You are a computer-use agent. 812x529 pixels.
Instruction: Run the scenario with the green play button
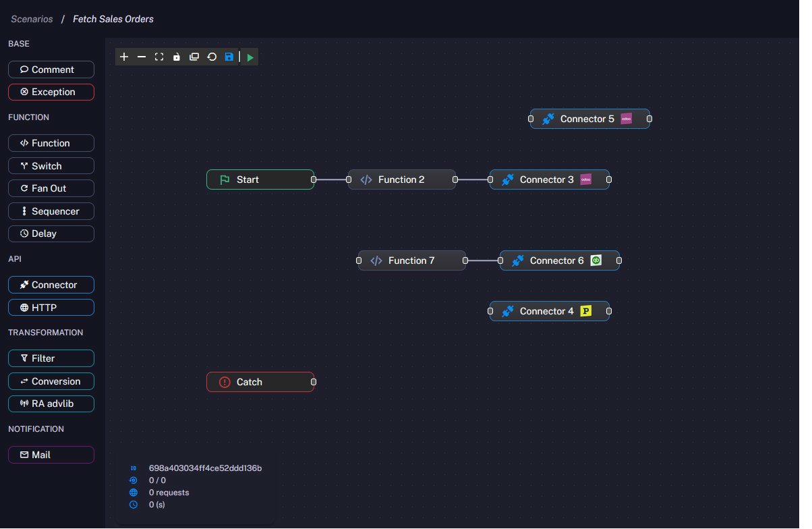[249, 57]
